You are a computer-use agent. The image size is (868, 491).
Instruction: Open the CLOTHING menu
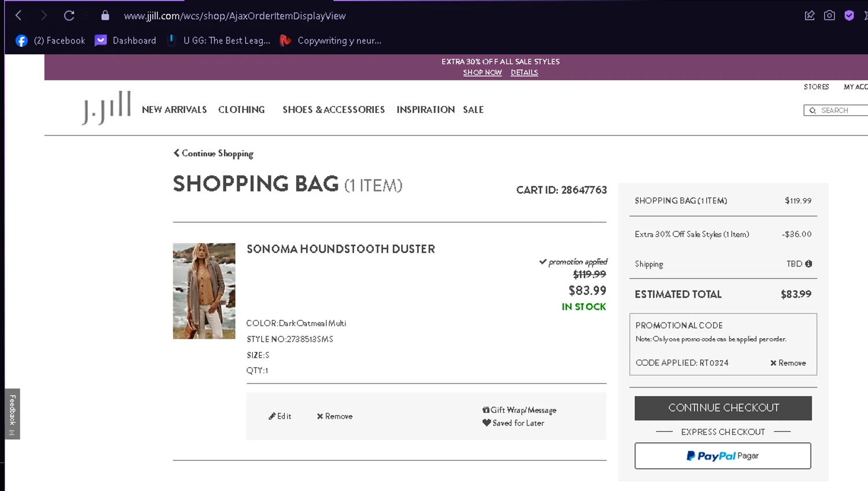241,109
